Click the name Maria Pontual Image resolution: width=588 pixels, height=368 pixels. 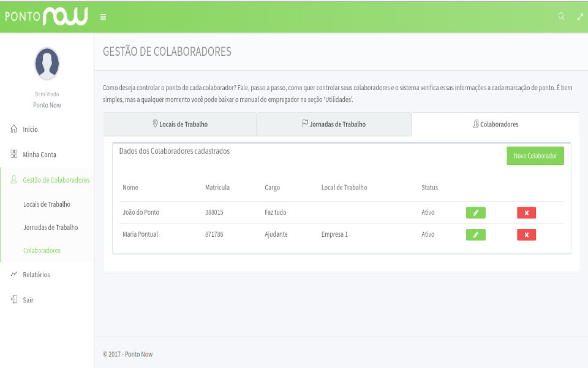point(140,234)
